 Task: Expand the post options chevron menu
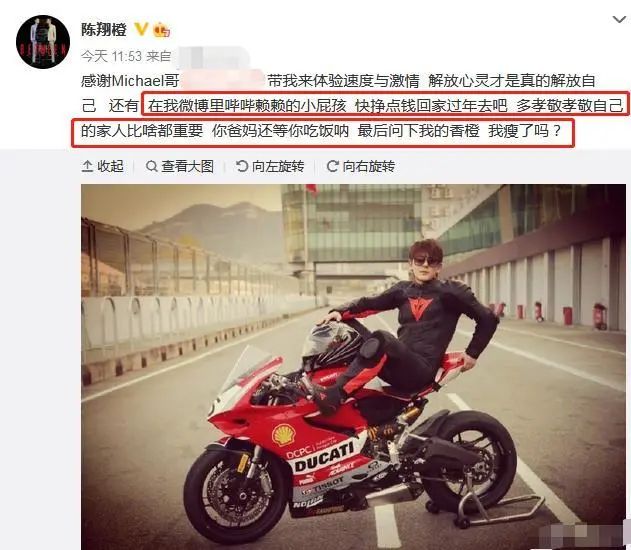point(619,19)
